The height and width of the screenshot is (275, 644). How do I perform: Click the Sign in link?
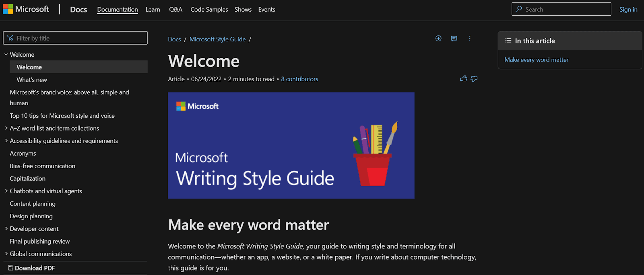click(x=628, y=10)
